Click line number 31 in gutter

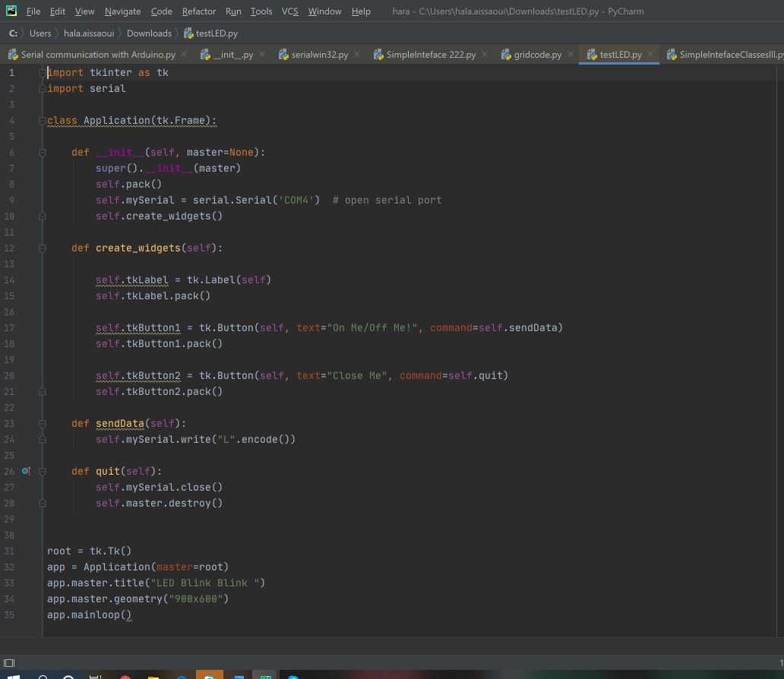10,551
